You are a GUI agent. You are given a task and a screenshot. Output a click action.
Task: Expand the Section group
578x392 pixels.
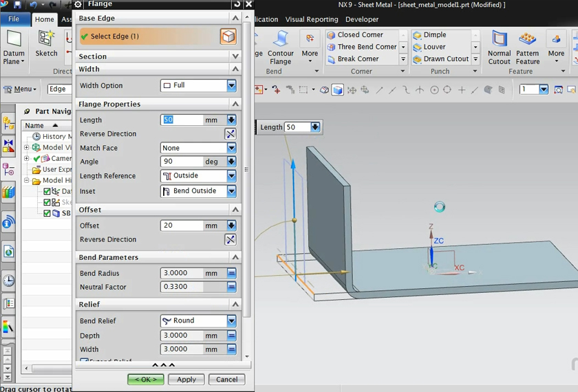(235, 56)
